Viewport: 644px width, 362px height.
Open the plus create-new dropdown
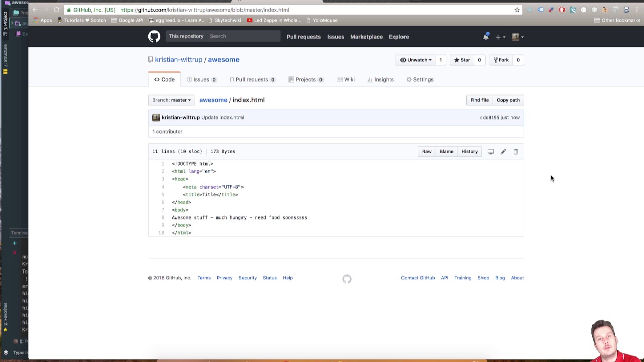pyautogui.click(x=500, y=37)
